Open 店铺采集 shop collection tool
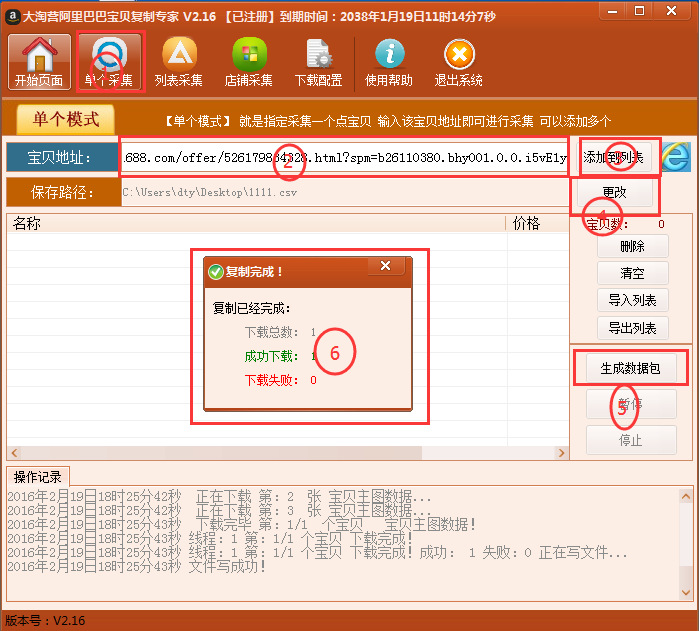The width and height of the screenshot is (699, 631). [249, 62]
